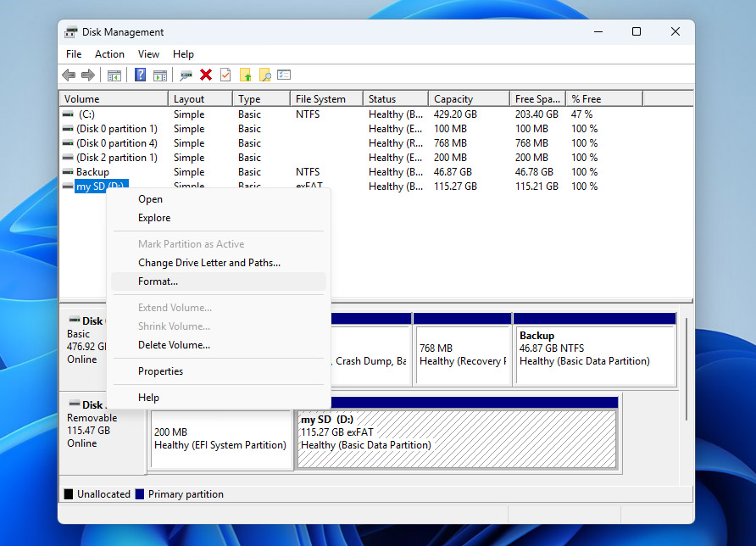This screenshot has height=546, width=756.
Task: Click the drive icon beside Backup row
Action: pyautogui.click(x=68, y=172)
